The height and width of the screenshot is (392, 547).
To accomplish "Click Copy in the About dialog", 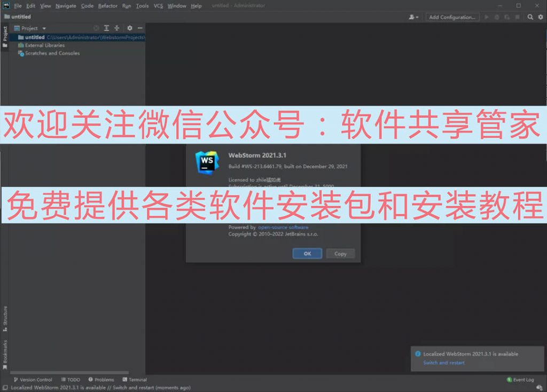I will (x=340, y=254).
